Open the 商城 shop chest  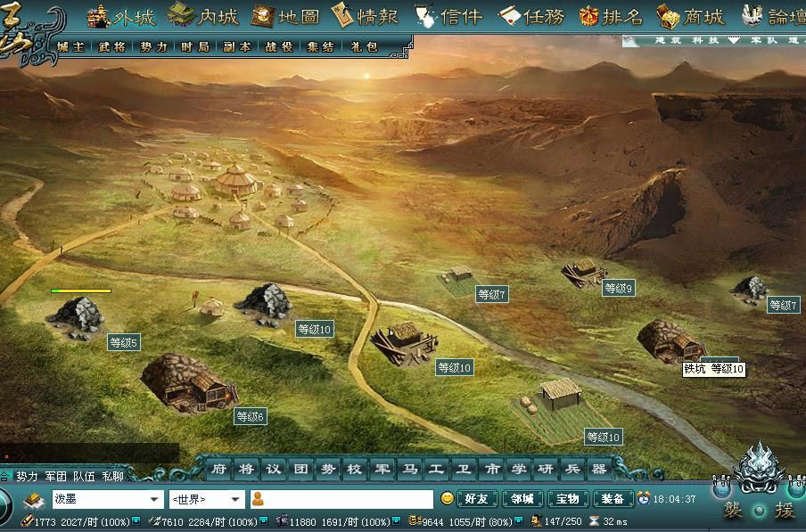(691, 16)
